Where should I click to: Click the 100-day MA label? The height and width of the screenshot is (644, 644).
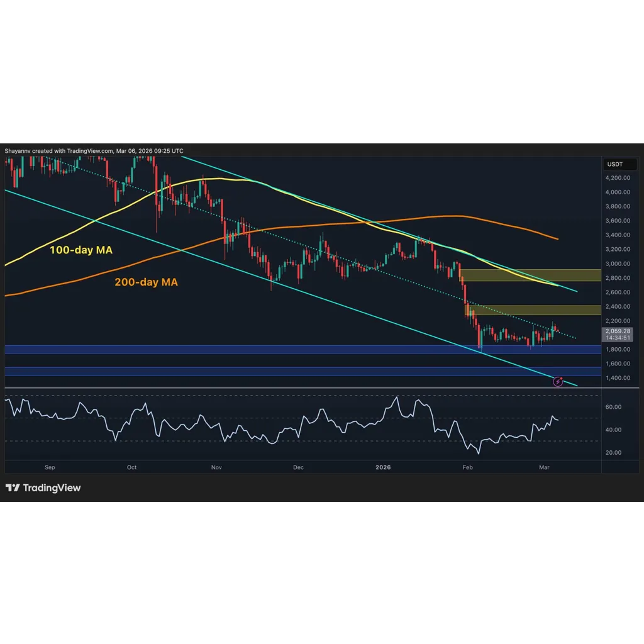(x=81, y=250)
